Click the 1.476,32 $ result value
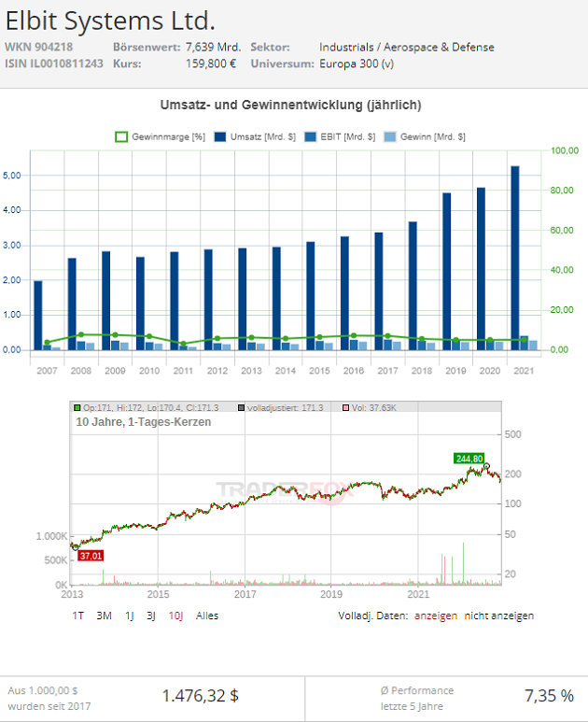The width and height of the screenshot is (588, 722). tap(200, 696)
